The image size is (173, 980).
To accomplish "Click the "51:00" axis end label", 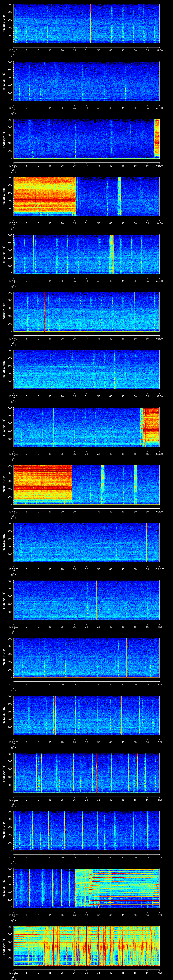I will coord(160,50).
